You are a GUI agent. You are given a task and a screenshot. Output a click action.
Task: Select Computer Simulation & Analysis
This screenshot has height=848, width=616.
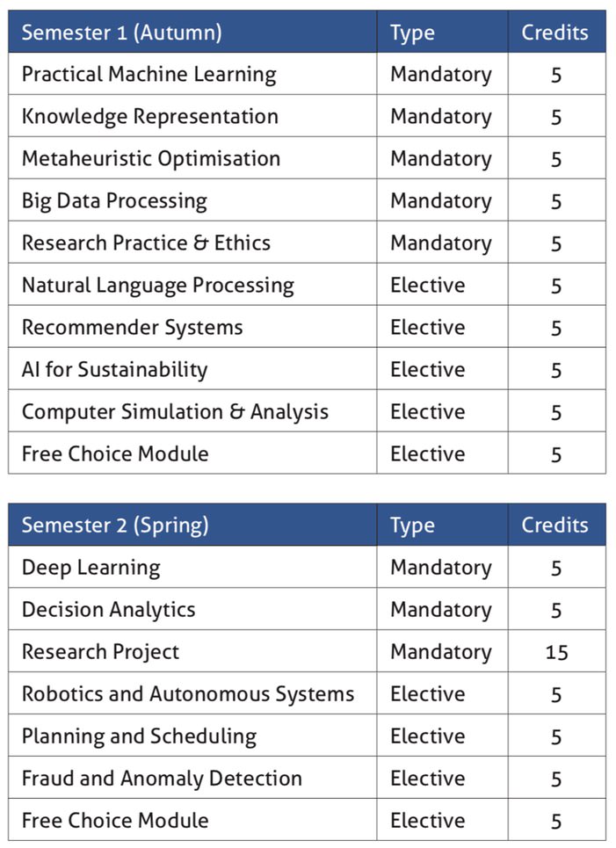pos(175,412)
